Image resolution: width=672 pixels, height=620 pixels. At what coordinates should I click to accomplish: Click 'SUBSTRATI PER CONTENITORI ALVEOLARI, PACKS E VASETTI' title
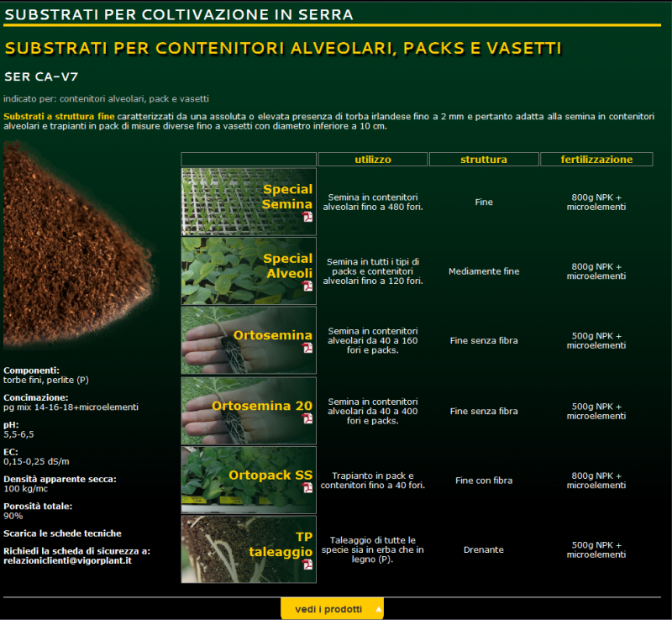283,48
